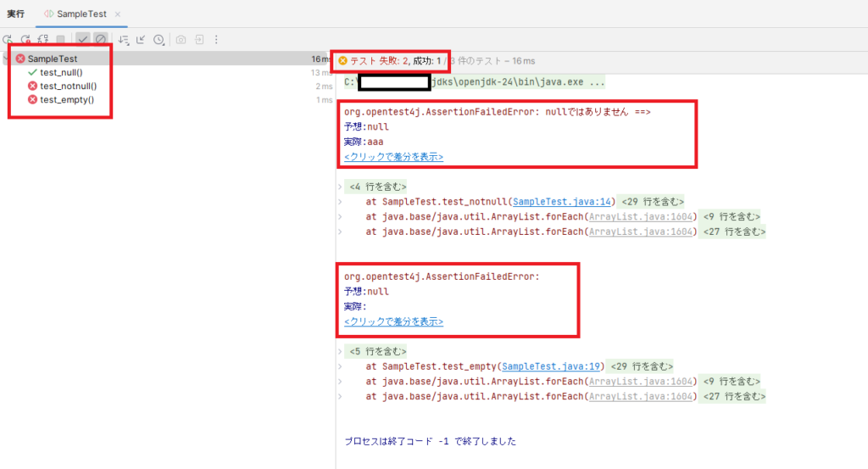Image resolution: width=868 pixels, height=469 pixels.
Task: Open first ArrayList.java:1604 link under test_notnull
Action: (641, 216)
